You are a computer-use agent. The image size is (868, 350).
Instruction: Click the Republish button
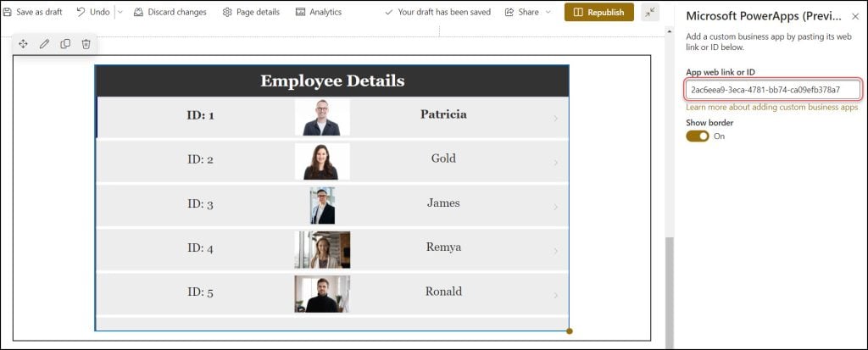pyautogui.click(x=599, y=12)
